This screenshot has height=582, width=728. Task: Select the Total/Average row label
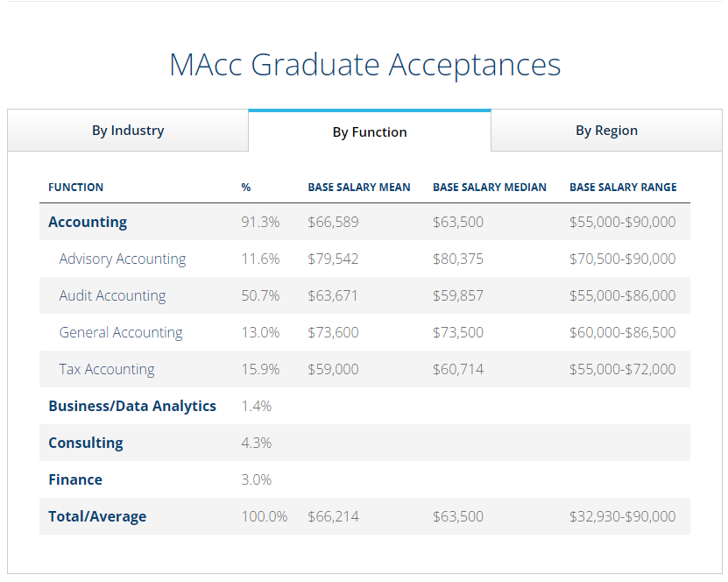coord(97,516)
